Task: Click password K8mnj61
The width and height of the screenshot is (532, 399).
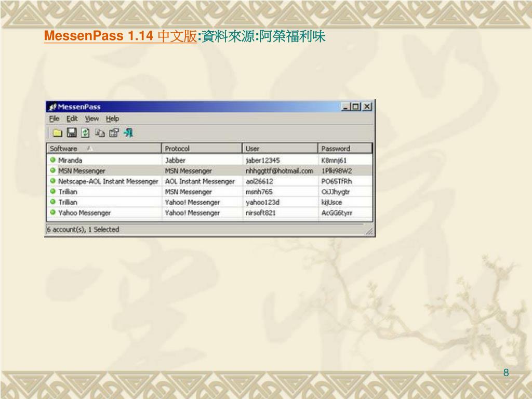Action: tap(334, 160)
